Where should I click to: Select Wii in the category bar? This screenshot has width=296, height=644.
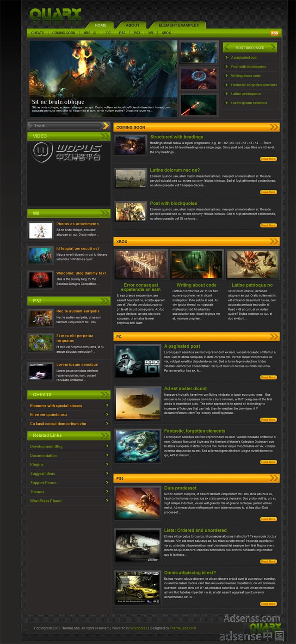(151, 33)
